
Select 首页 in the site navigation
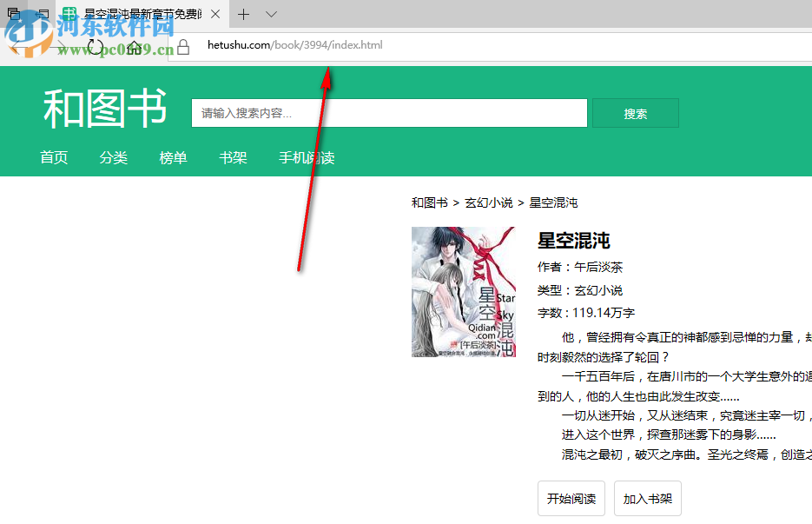point(54,158)
